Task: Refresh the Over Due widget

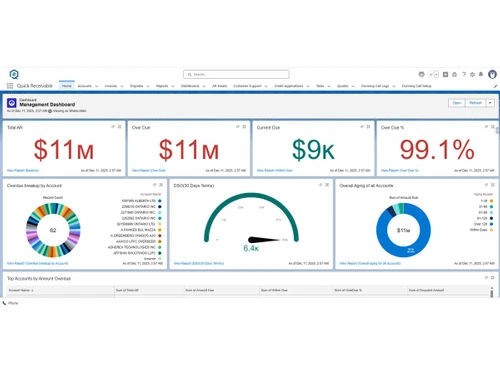Action: (238, 127)
